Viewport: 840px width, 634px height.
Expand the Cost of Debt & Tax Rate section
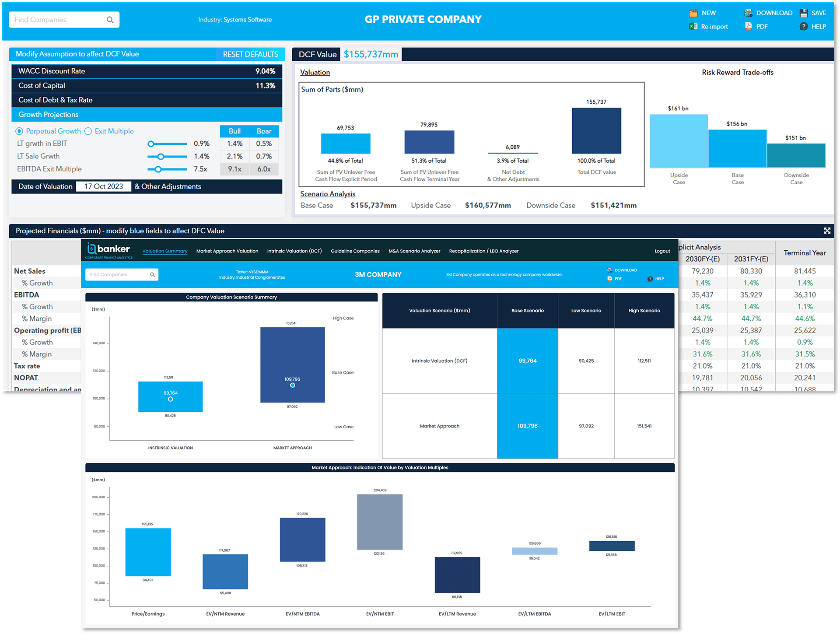pos(147,100)
